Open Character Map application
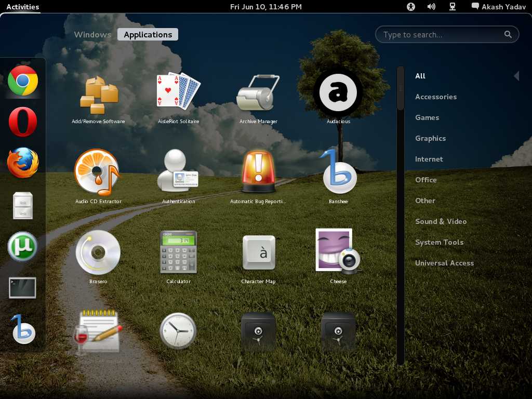This screenshot has height=399, width=532. click(x=258, y=252)
